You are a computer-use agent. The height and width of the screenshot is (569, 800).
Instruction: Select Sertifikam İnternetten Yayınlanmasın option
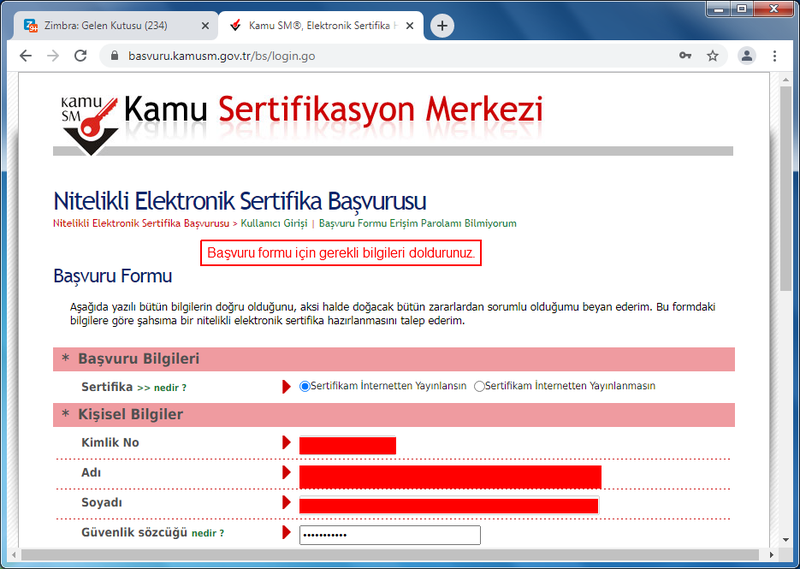480,386
